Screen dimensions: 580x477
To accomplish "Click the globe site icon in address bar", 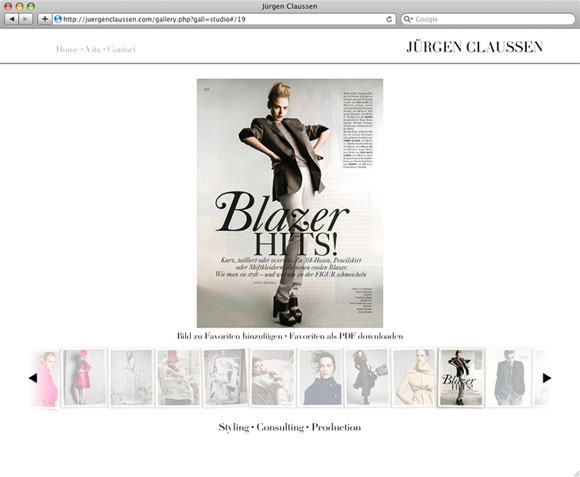I will pyautogui.click(x=58, y=19).
